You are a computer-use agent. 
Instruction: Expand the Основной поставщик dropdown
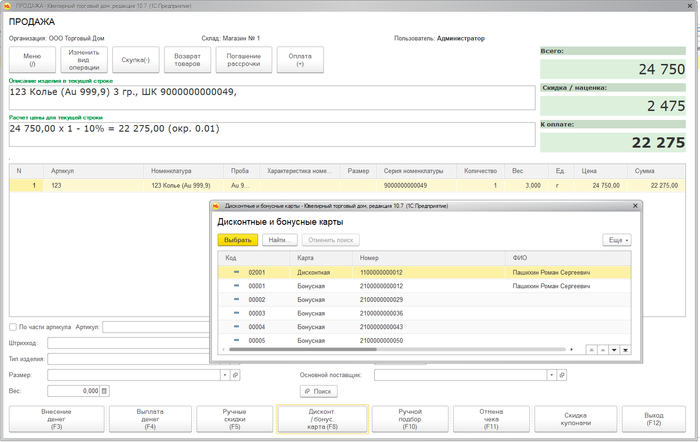(550, 375)
